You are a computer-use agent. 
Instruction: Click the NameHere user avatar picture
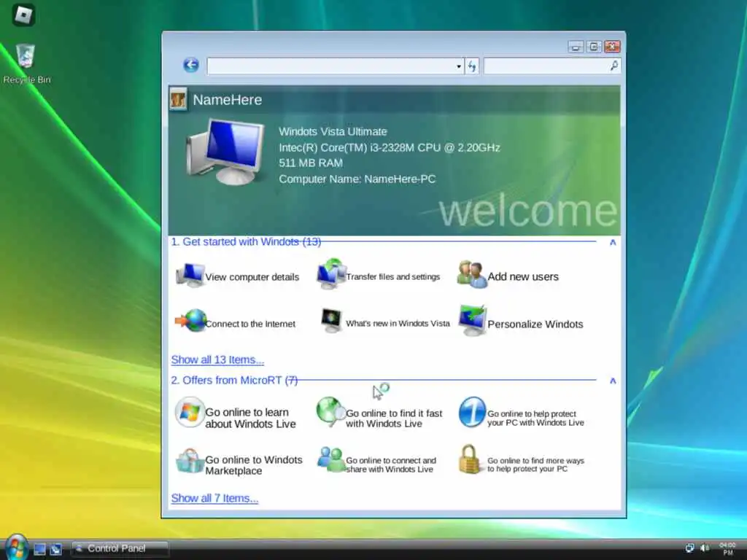pos(178,99)
